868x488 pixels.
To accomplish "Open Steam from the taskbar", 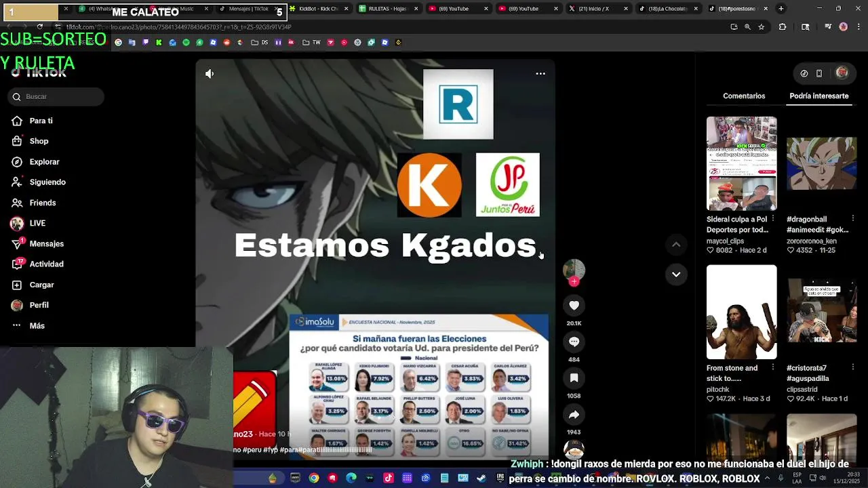I will 481,478.
